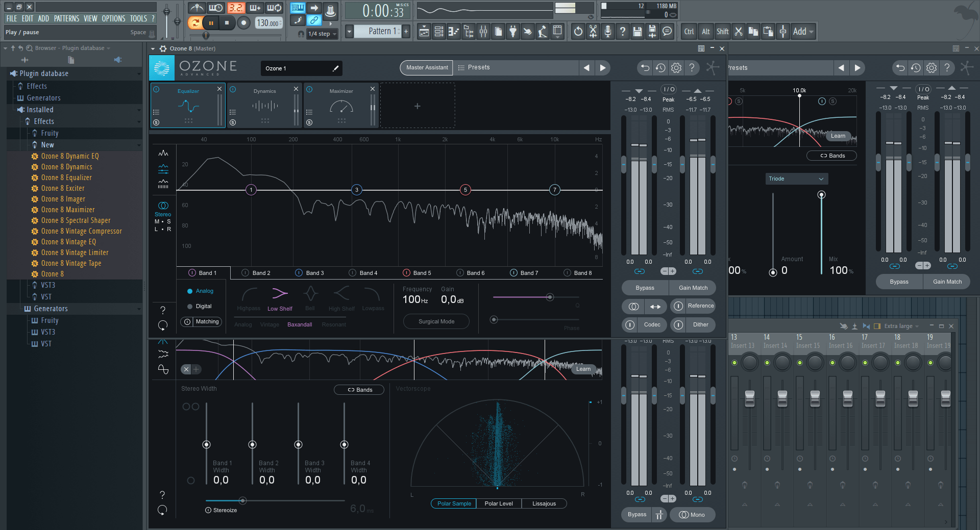Edit preset name with pencil icon
The width and height of the screenshot is (980, 530).
335,68
